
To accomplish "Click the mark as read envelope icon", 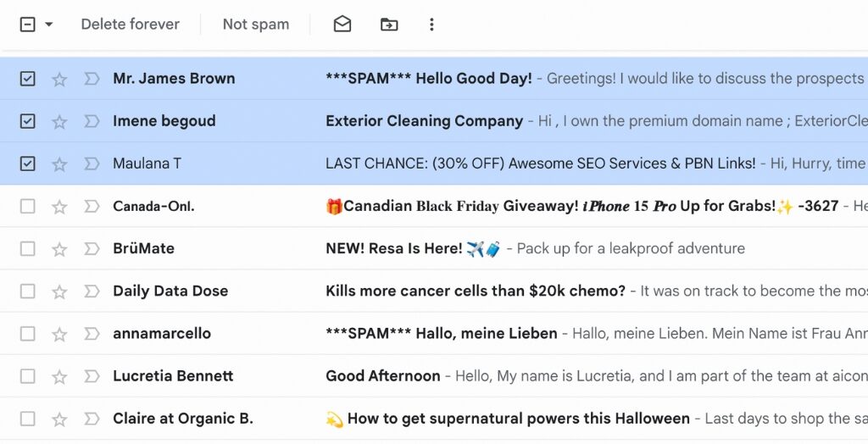I will [342, 25].
